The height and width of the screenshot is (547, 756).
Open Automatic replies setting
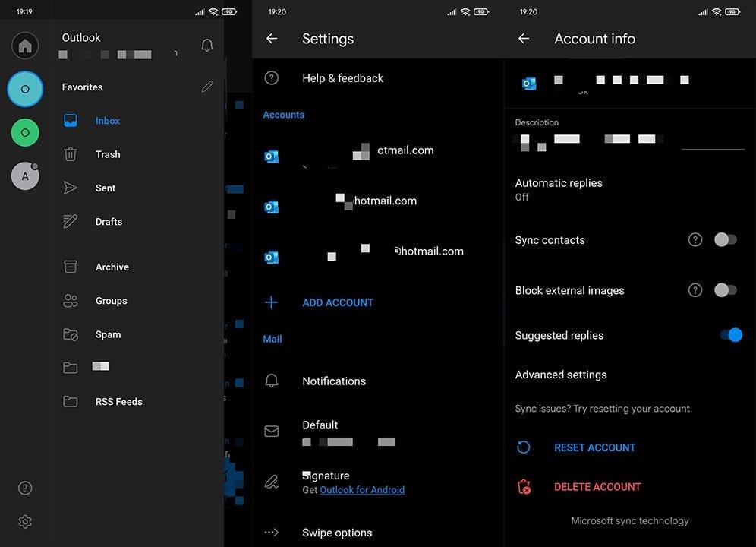(x=630, y=189)
